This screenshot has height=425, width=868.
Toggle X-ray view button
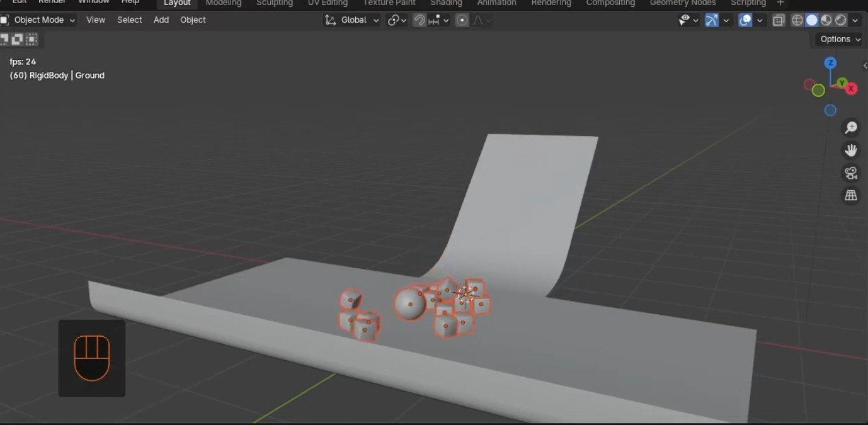pyautogui.click(x=779, y=20)
